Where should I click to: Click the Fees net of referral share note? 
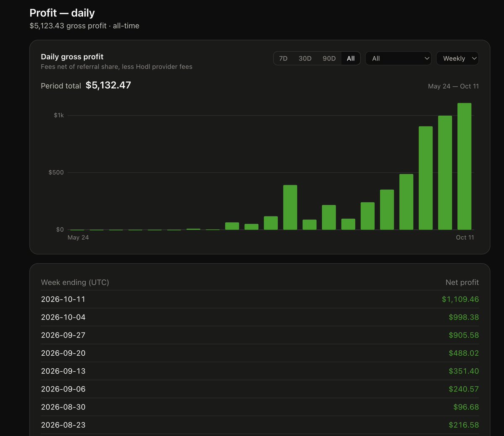[x=116, y=67]
